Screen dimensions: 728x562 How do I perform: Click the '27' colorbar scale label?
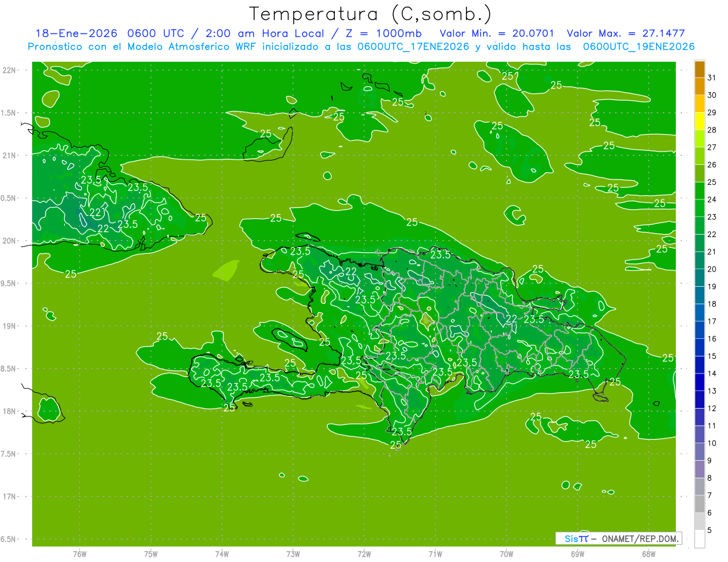tap(712, 147)
